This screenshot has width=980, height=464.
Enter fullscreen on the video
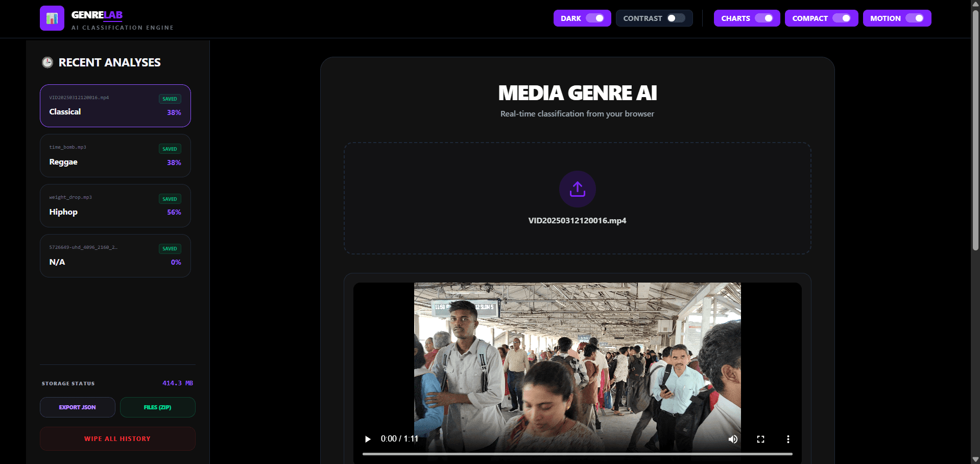[760, 439]
